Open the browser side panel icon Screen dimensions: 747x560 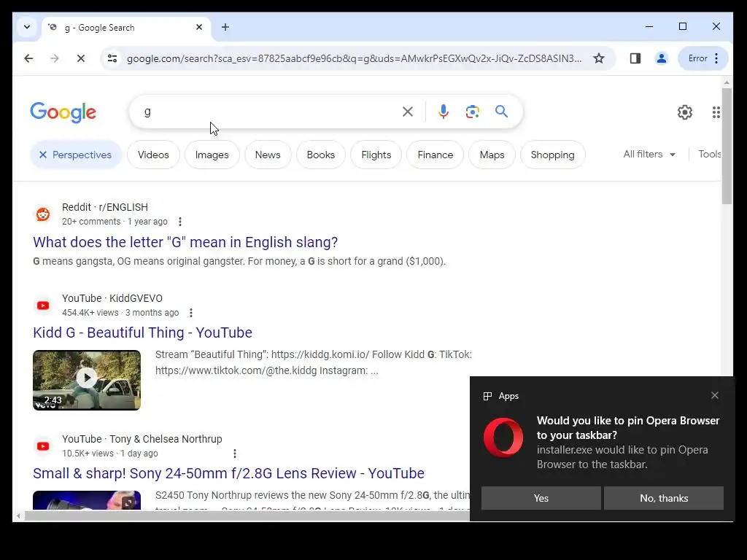tap(635, 58)
